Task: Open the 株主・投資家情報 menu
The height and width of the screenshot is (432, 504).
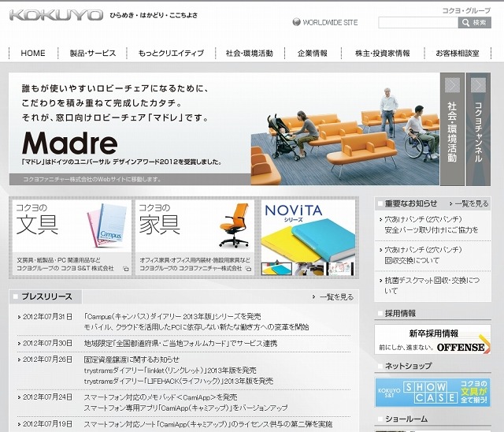Action: tap(383, 53)
